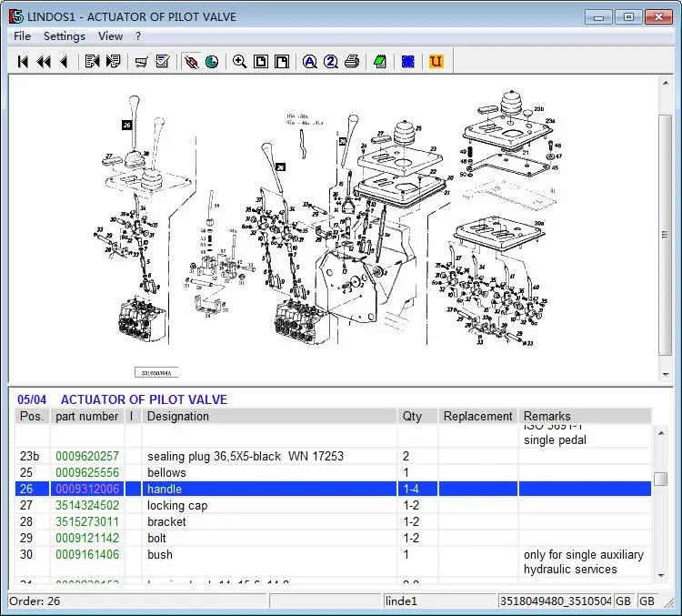Click the second page-view icon before search A
The image size is (682, 616).
coord(282,61)
